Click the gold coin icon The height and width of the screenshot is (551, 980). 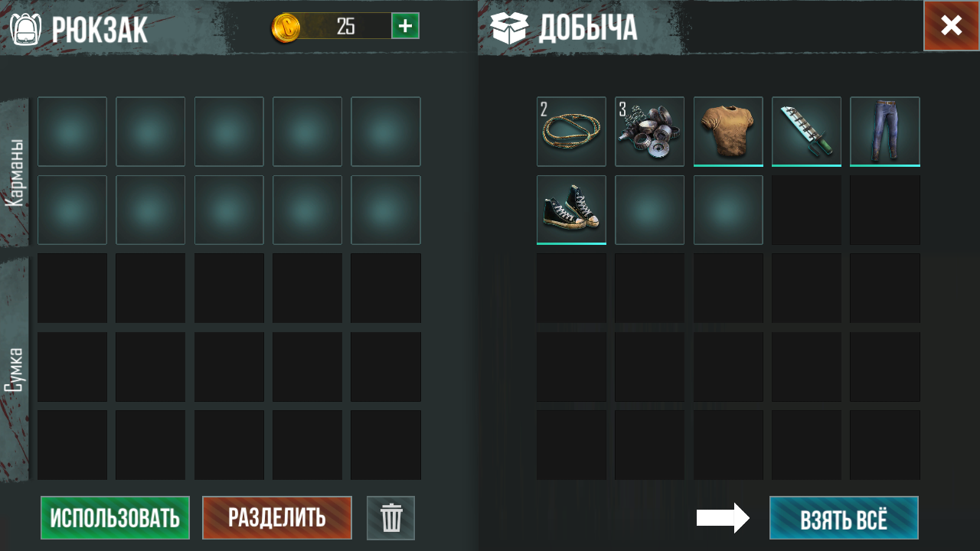286,28
